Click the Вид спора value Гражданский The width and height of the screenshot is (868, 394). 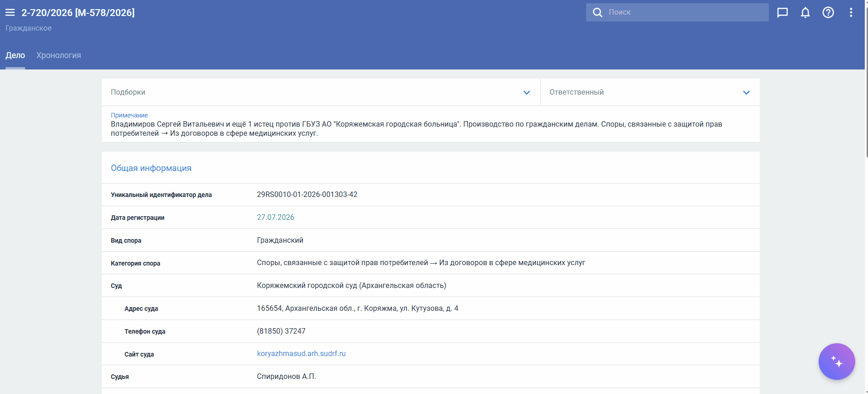(280, 240)
